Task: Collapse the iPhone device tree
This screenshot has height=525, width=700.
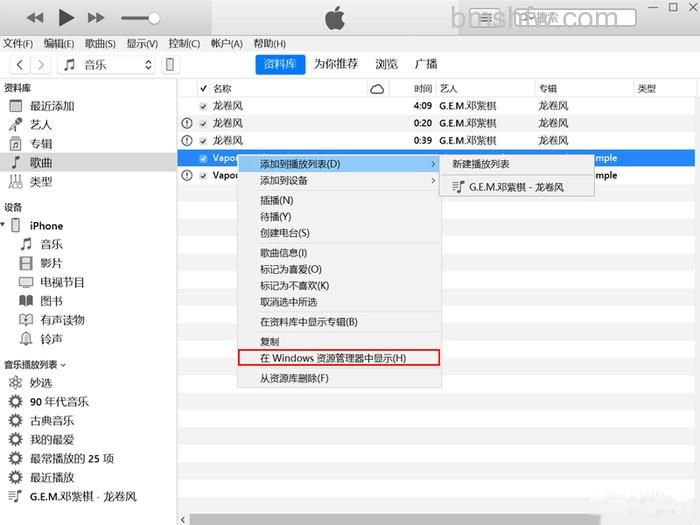Action: click(3, 225)
